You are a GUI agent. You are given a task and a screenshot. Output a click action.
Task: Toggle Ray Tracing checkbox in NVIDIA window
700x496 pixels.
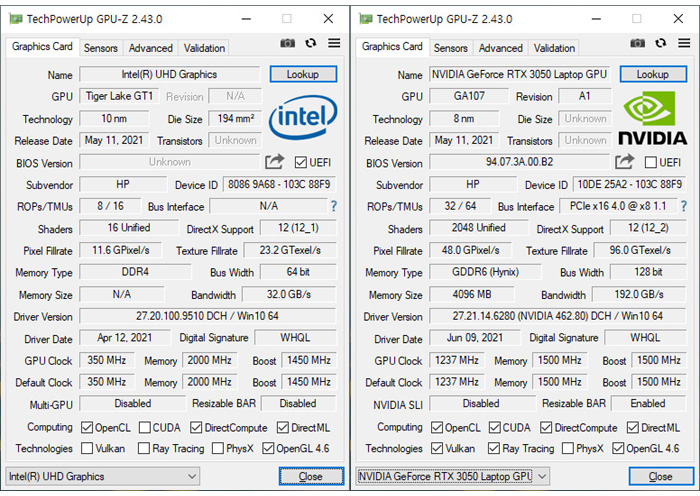[495, 449]
